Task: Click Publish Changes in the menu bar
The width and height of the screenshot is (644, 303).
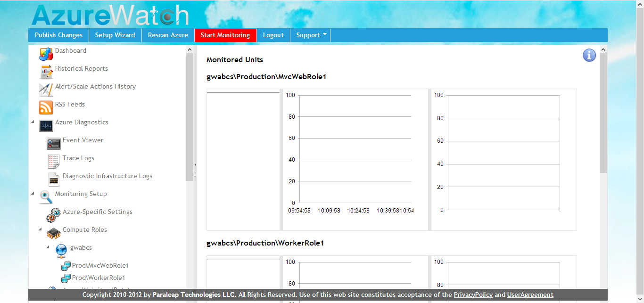Action: [x=58, y=35]
